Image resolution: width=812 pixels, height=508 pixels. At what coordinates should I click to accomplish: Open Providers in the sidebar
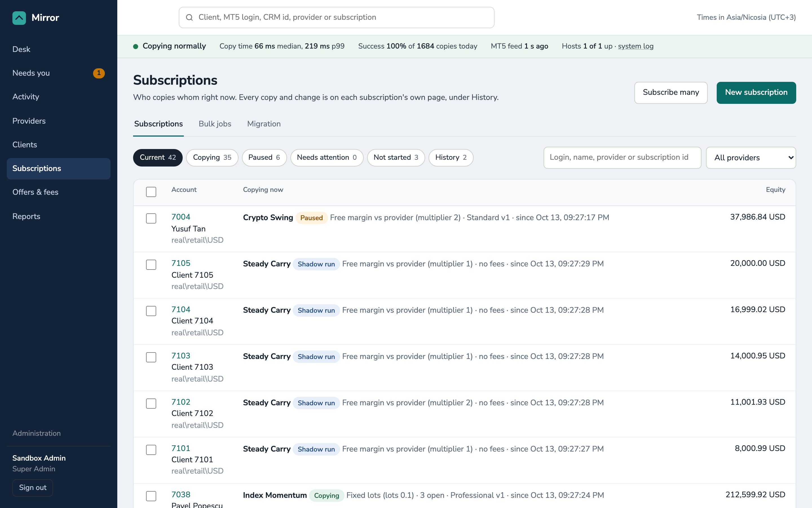click(x=58, y=121)
